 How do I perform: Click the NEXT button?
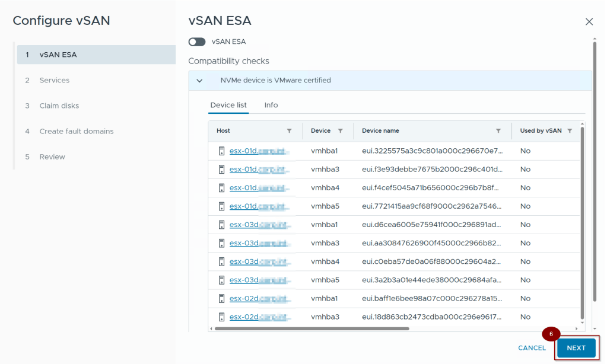coord(576,348)
